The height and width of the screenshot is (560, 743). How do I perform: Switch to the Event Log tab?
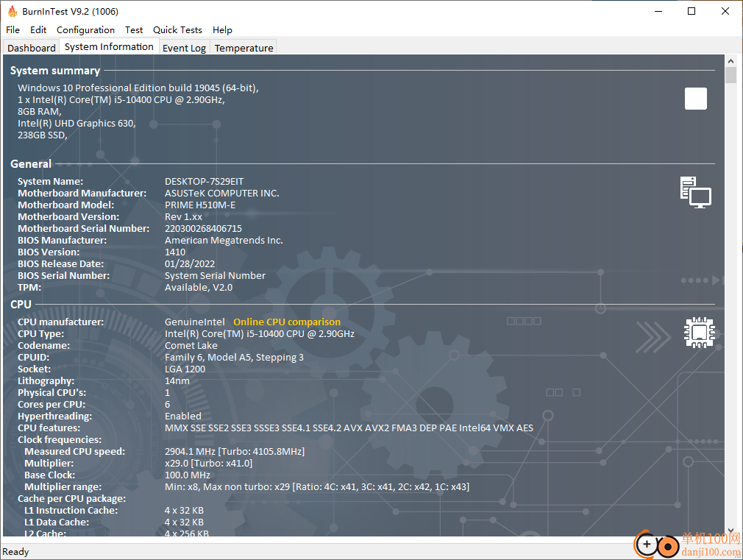click(185, 48)
